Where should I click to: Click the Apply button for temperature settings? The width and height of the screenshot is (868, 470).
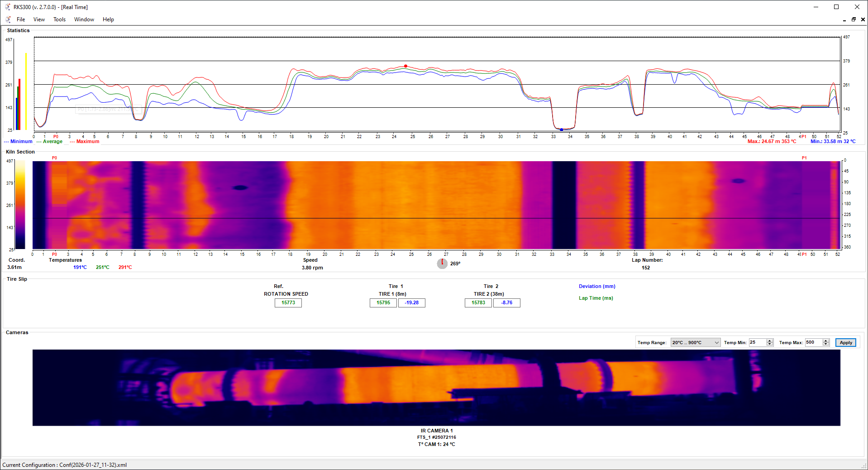(x=845, y=342)
